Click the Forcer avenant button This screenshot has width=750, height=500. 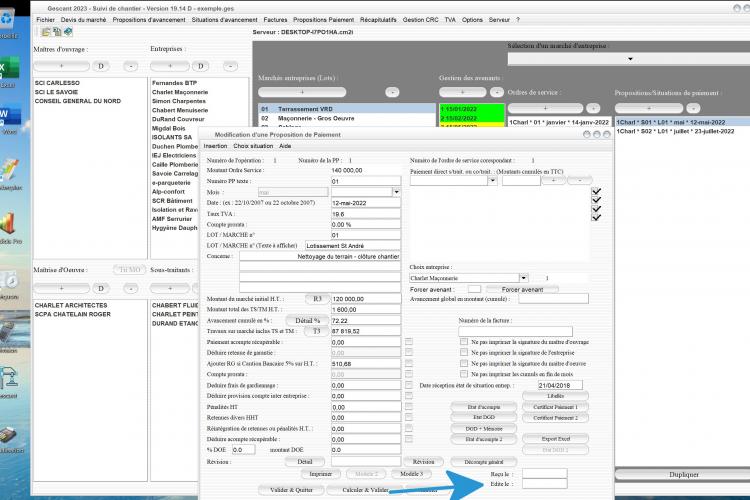click(522, 289)
